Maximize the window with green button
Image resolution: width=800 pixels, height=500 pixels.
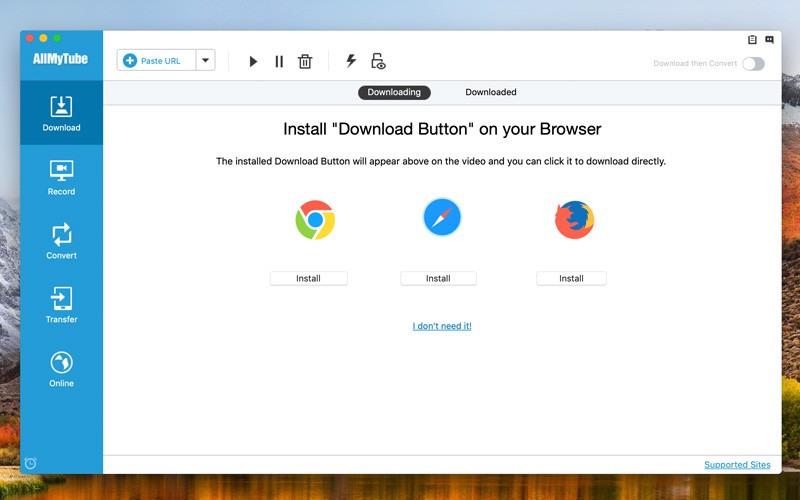tap(57, 38)
